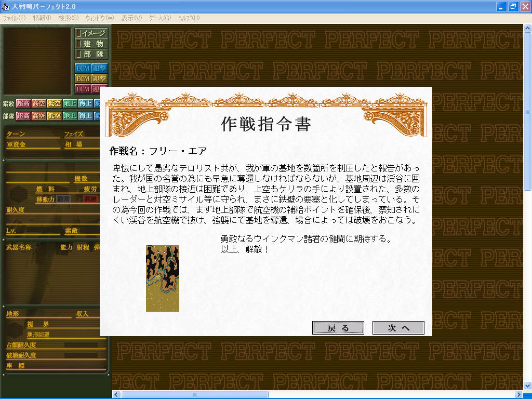
Task: Open the 検索(S) menu
Action: [68, 18]
